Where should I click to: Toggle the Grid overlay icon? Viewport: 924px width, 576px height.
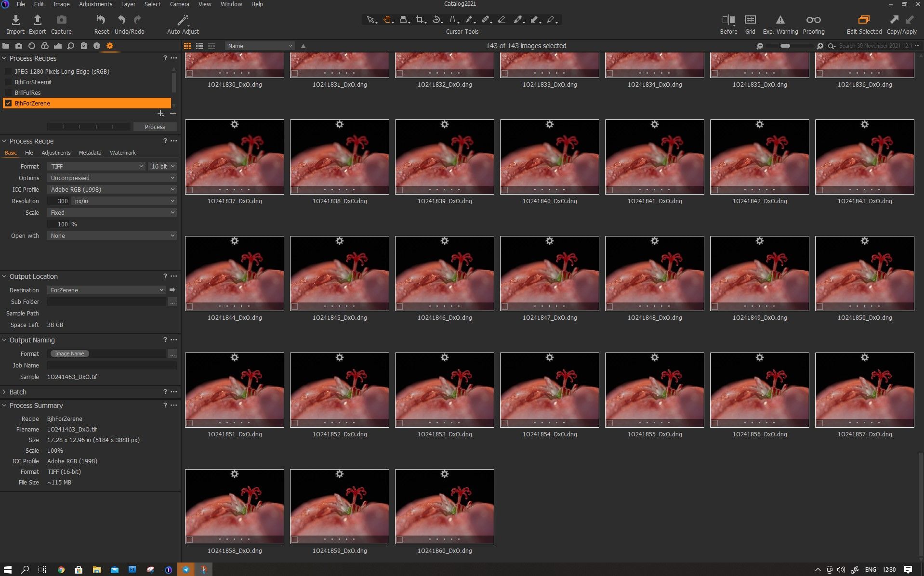pos(750,20)
